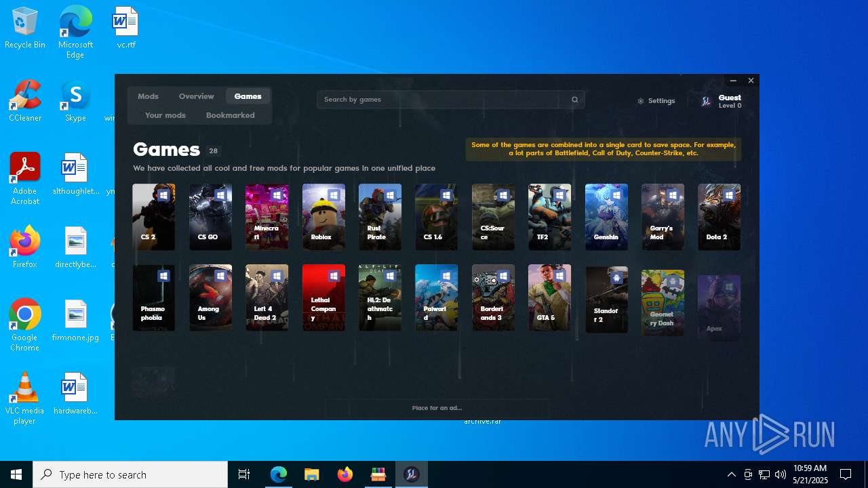This screenshot has height=488, width=868.
Task: Open Firefox from the taskbar
Action: pos(344,474)
